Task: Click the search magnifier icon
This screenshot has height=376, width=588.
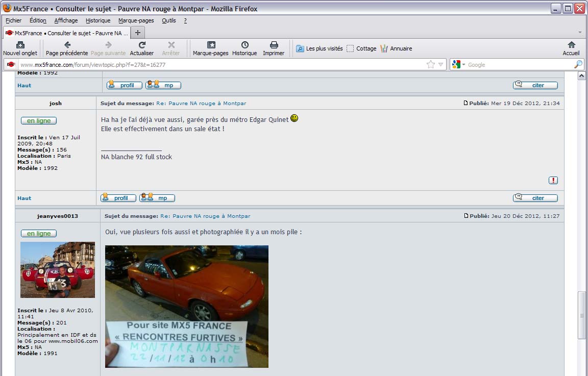Action: (578, 64)
